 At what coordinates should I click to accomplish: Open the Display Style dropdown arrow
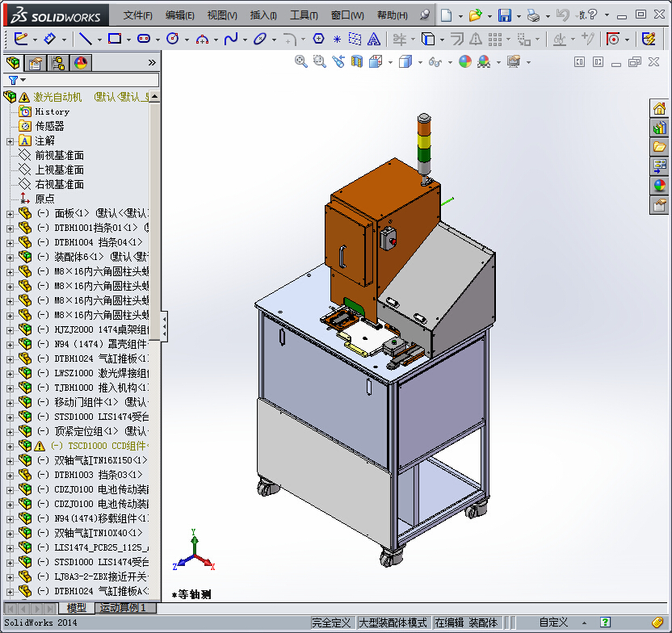click(x=419, y=62)
